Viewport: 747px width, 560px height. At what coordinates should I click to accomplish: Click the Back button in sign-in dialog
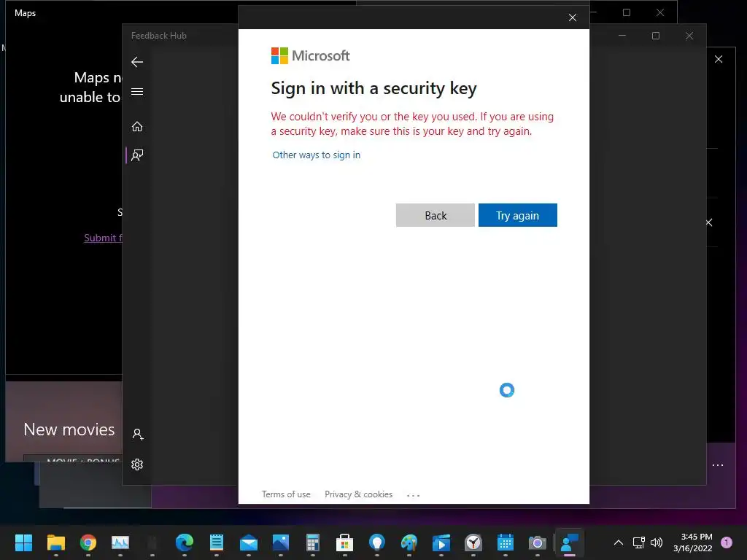[435, 215]
